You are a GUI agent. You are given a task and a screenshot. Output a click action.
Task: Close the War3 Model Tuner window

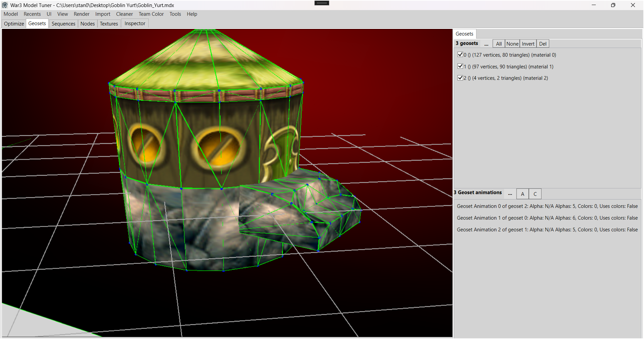coord(633,5)
